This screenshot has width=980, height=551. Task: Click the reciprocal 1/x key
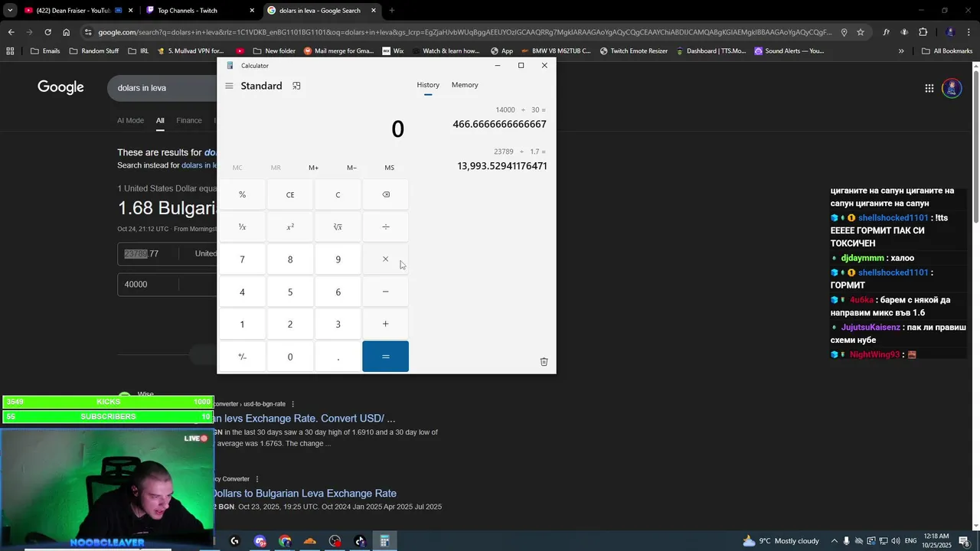pyautogui.click(x=242, y=227)
